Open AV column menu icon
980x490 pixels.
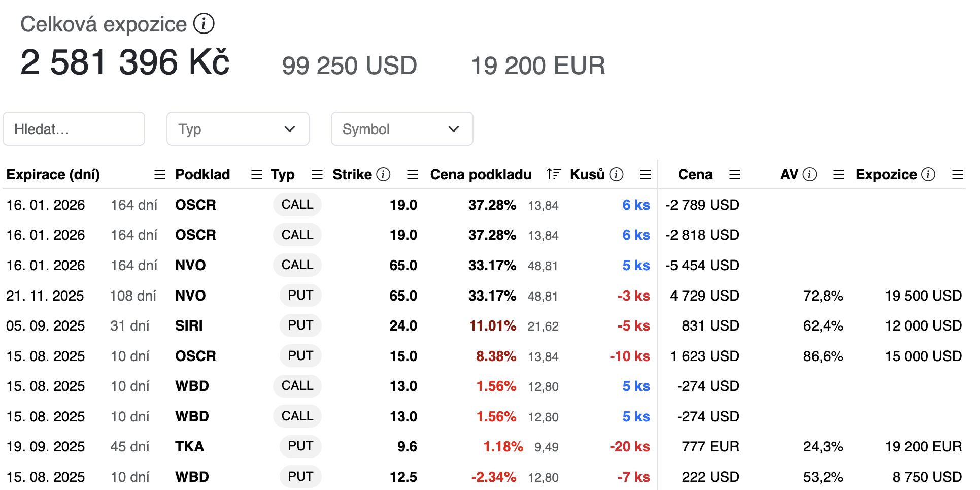pos(839,175)
